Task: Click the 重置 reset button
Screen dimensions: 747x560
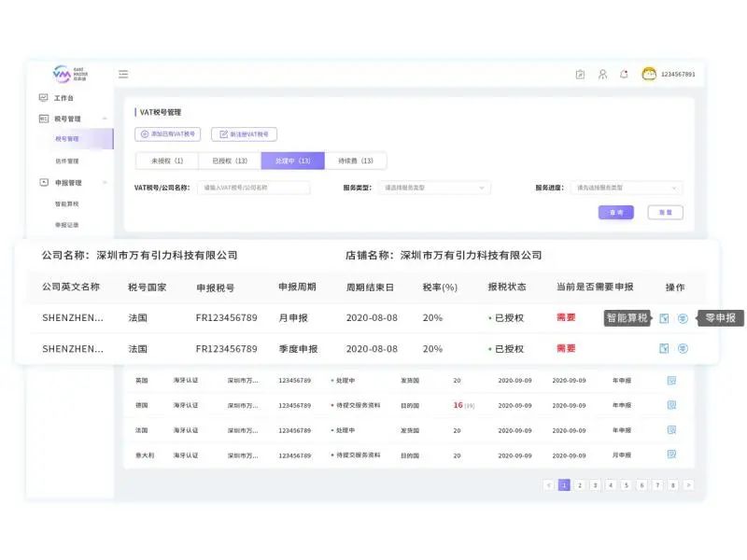Action: coord(665,212)
